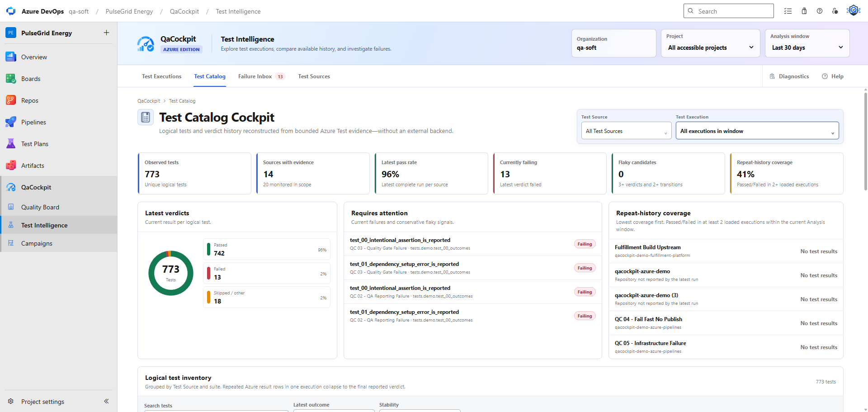Open the Test Sources tab

tap(314, 76)
